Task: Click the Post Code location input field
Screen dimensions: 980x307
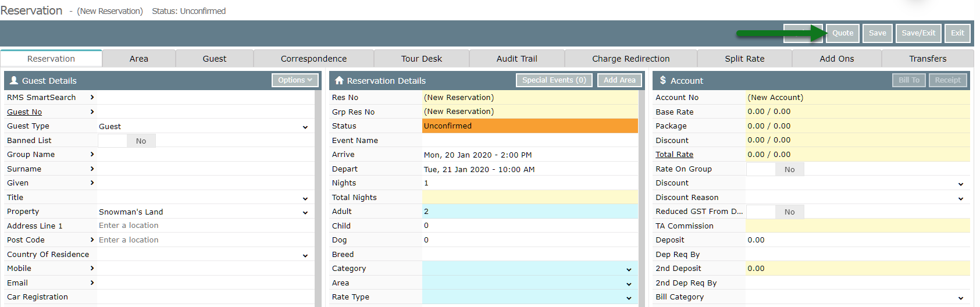Action: click(x=205, y=240)
